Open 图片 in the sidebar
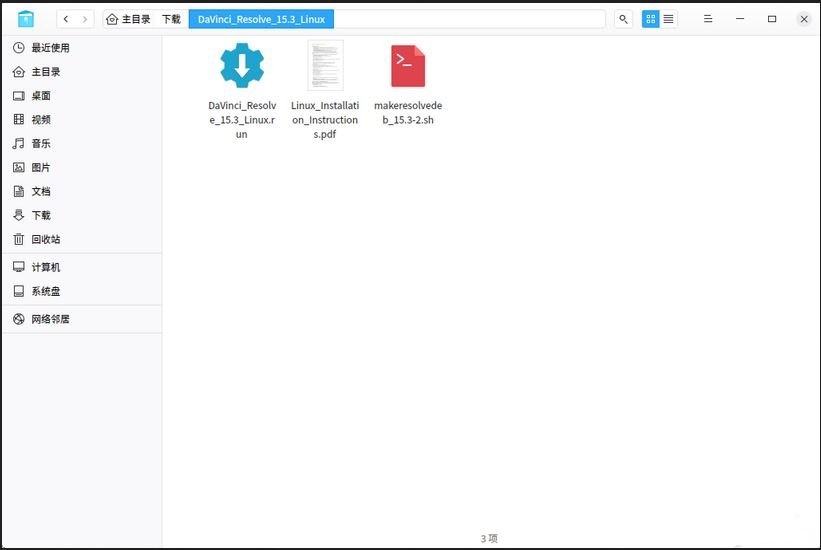Viewport: 821px width, 550px height. 82,168
